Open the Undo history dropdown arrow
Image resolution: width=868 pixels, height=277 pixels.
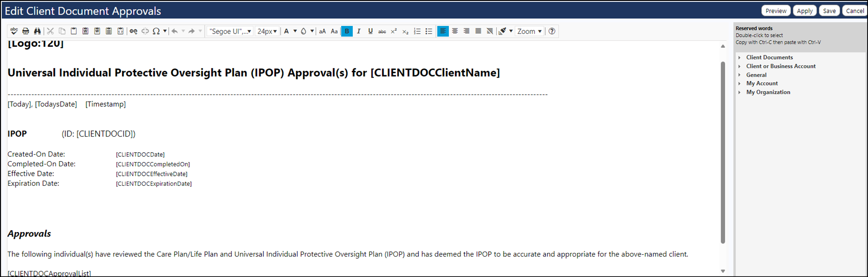coord(183,31)
